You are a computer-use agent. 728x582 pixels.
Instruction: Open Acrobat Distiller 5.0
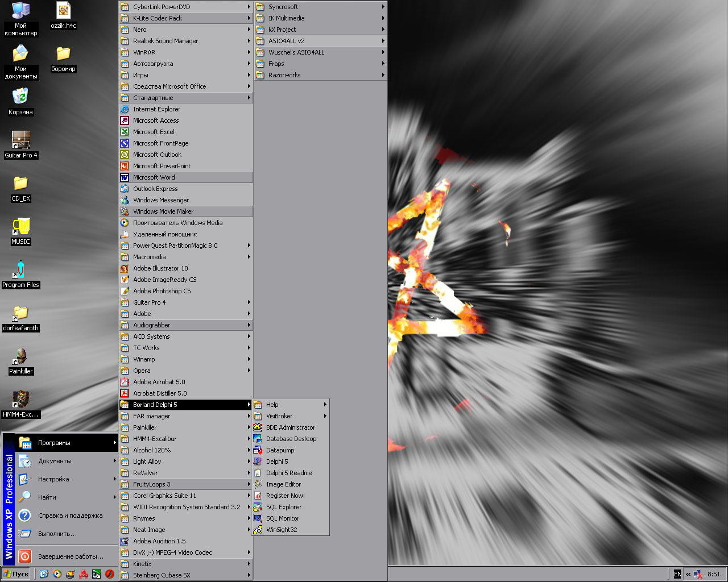pyautogui.click(x=186, y=393)
